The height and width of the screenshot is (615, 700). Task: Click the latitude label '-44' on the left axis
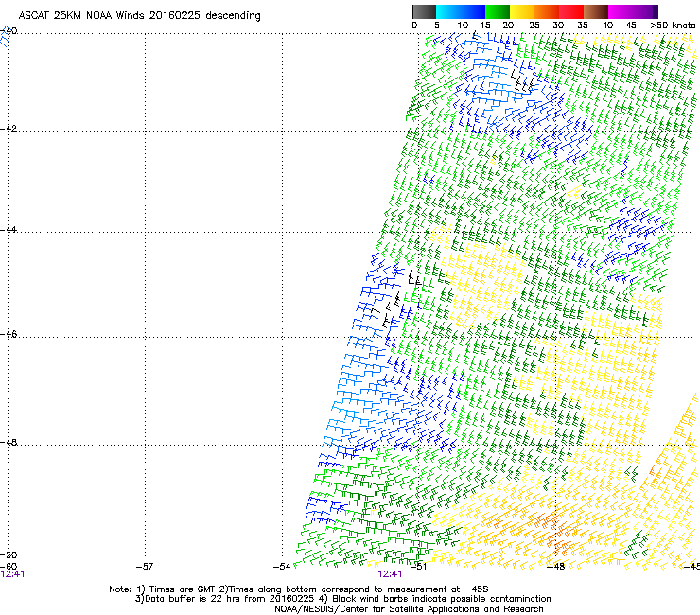pyautogui.click(x=9, y=230)
